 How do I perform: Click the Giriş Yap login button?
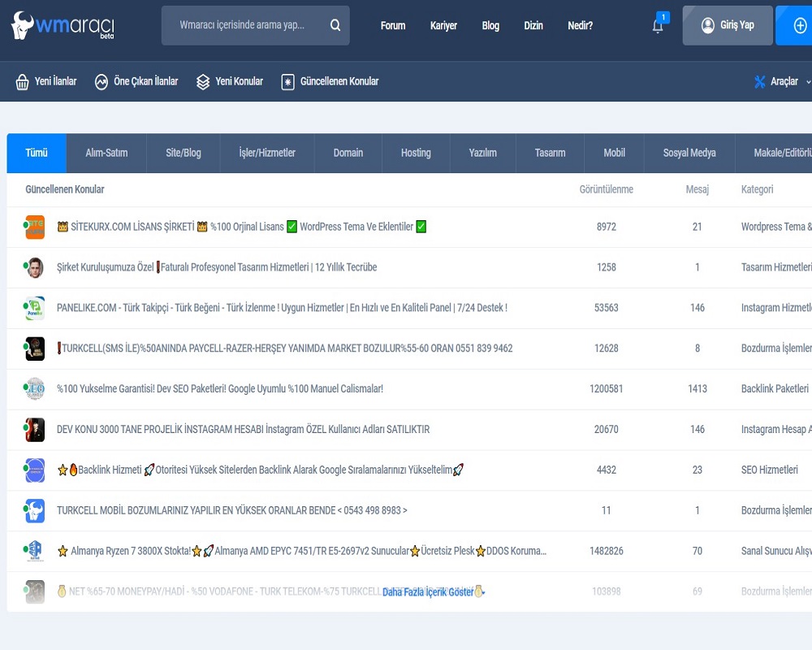click(728, 25)
